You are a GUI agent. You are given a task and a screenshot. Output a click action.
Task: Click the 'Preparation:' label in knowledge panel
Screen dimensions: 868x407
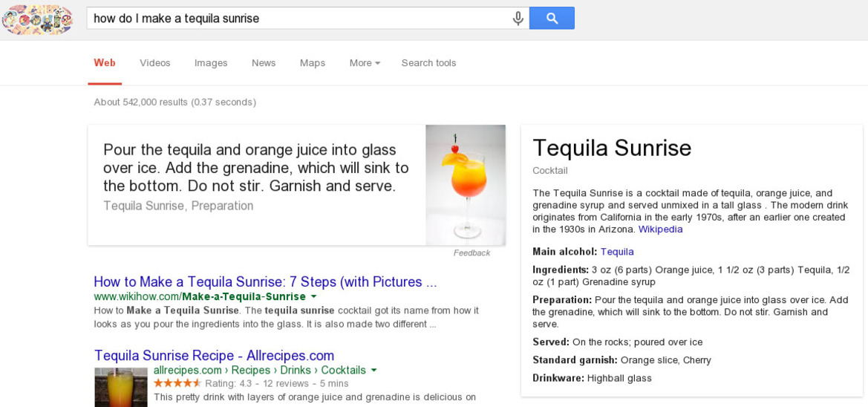[562, 299]
